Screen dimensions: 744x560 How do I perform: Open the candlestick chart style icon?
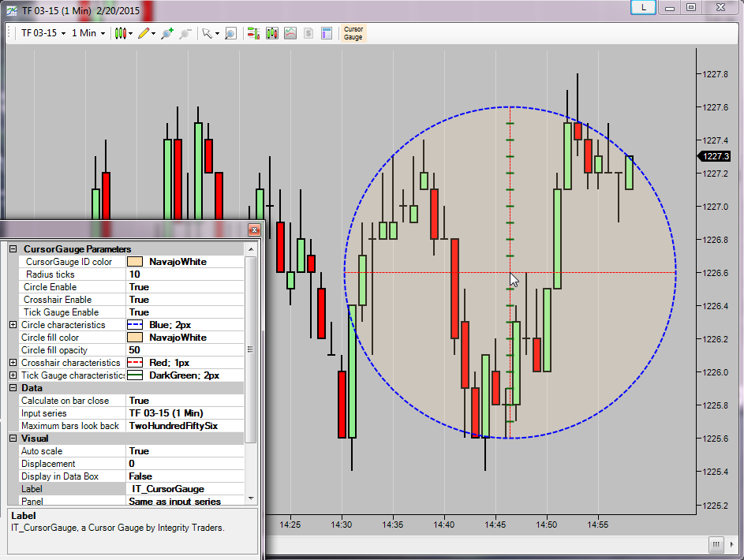pos(121,33)
